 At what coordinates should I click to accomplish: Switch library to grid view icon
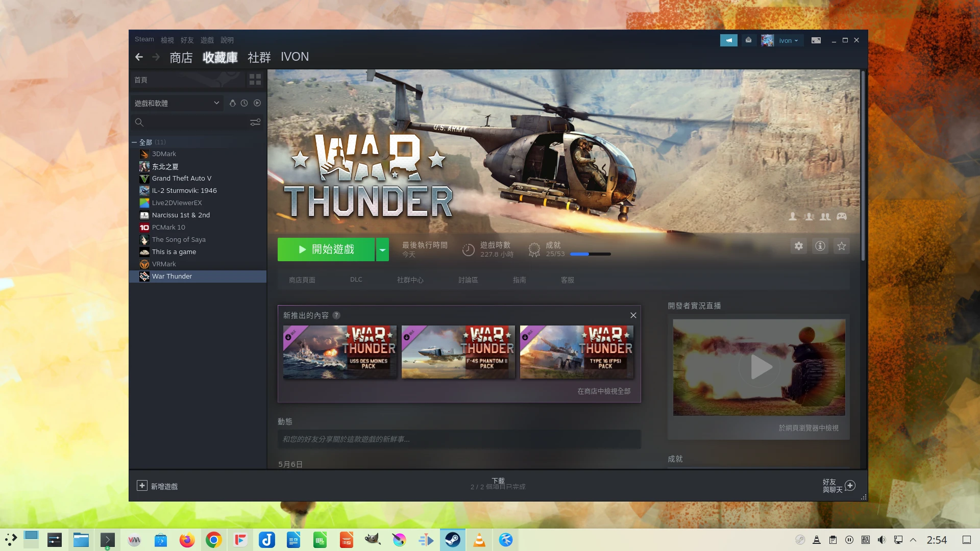[x=255, y=80]
